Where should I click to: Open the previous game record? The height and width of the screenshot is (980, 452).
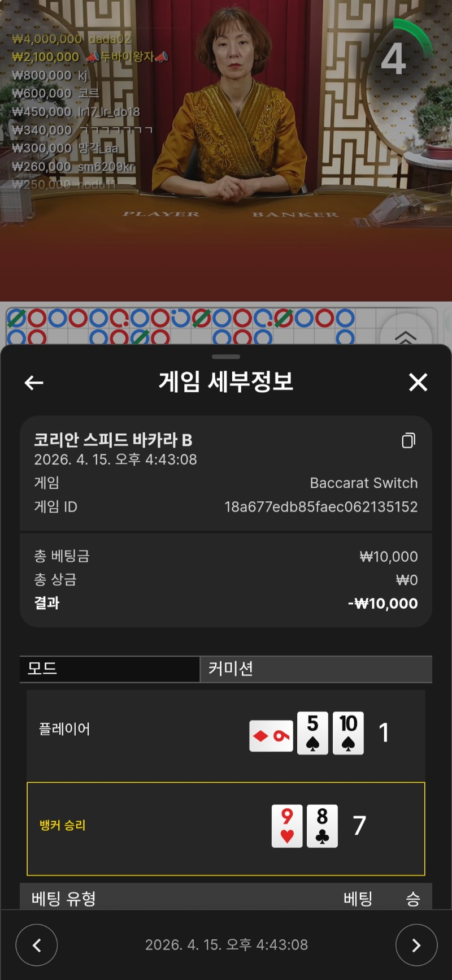click(37, 945)
